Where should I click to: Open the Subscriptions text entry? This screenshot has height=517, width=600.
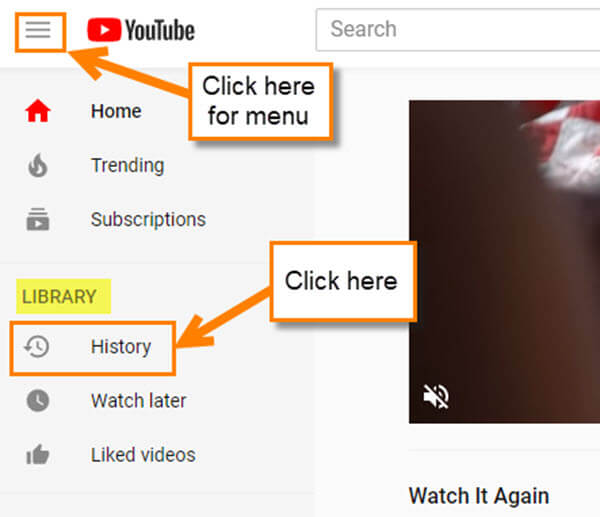coord(148,220)
